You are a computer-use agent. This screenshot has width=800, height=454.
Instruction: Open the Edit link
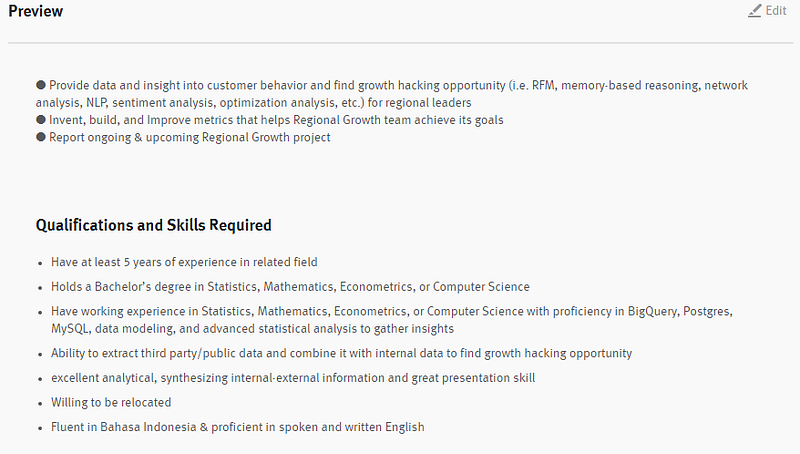click(x=776, y=11)
